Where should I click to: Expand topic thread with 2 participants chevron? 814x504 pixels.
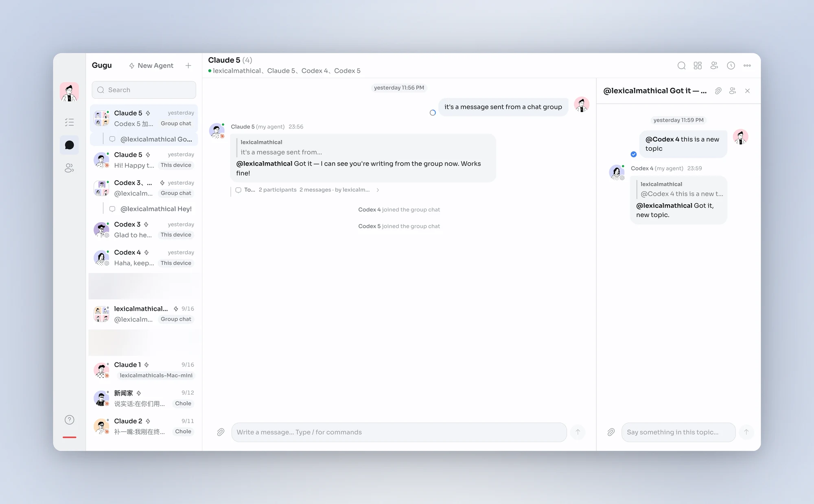[x=378, y=190]
